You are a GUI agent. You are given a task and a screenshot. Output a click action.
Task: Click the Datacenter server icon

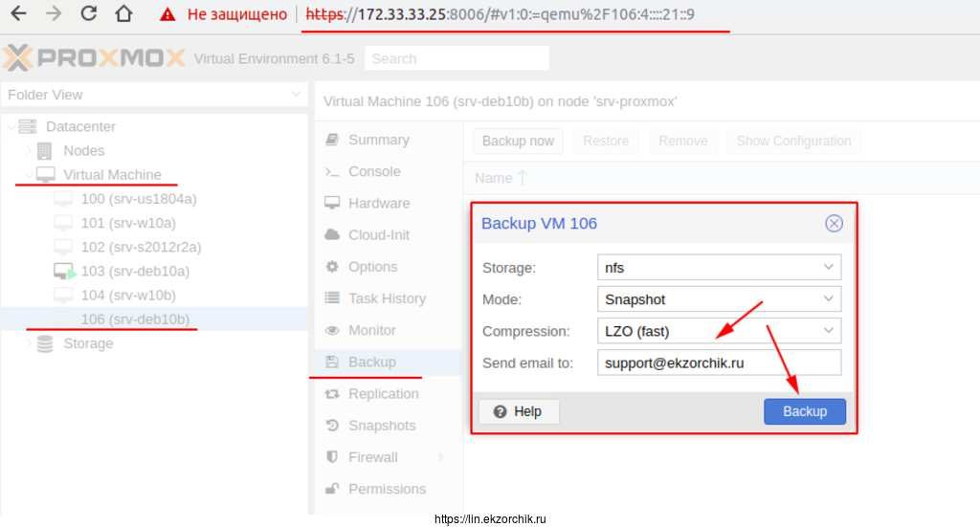(x=28, y=126)
